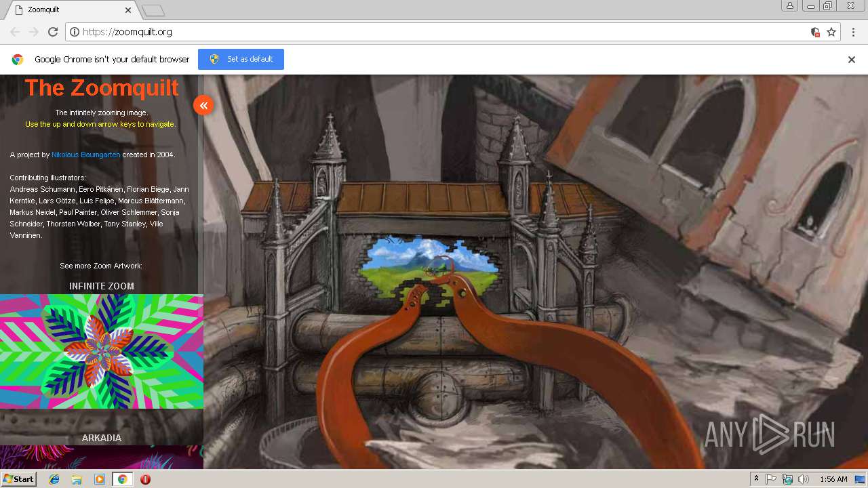Set Chrome as default browser
Image resolution: width=868 pixels, height=488 pixels.
(x=241, y=59)
